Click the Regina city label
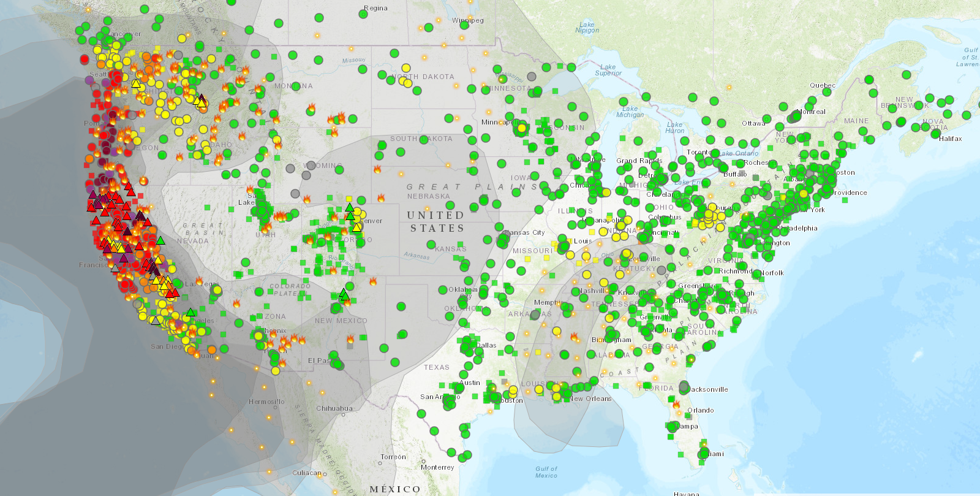 point(375,8)
